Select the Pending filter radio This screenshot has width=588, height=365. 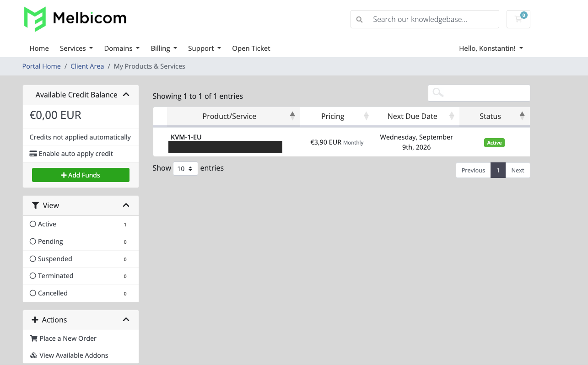(33, 242)
